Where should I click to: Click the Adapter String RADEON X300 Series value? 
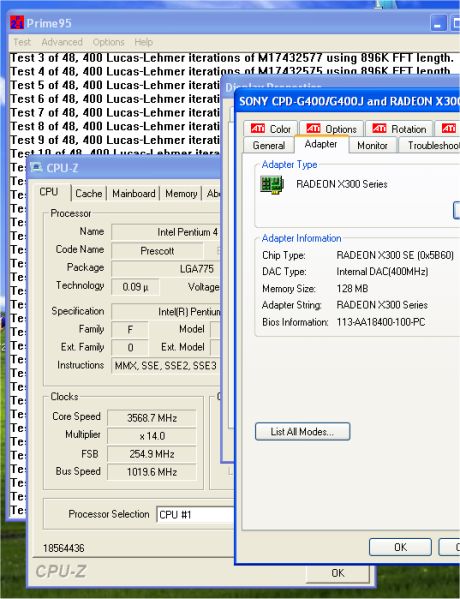pyautogui.click(x=382, y=305)
